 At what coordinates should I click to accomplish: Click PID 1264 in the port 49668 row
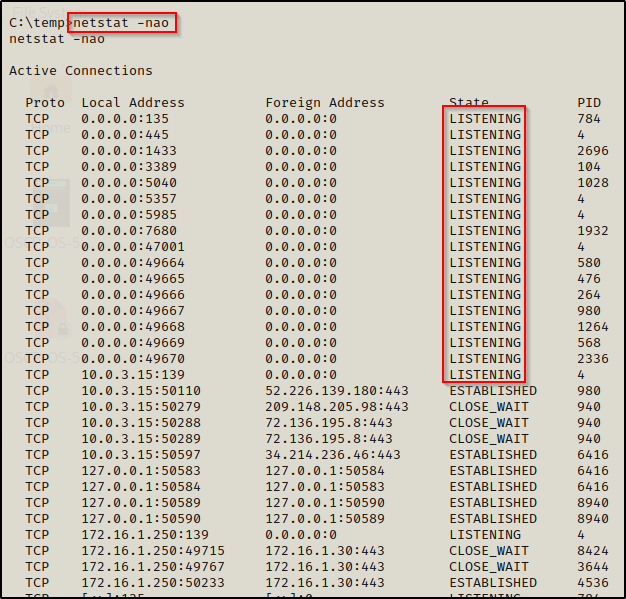(593, 326)
